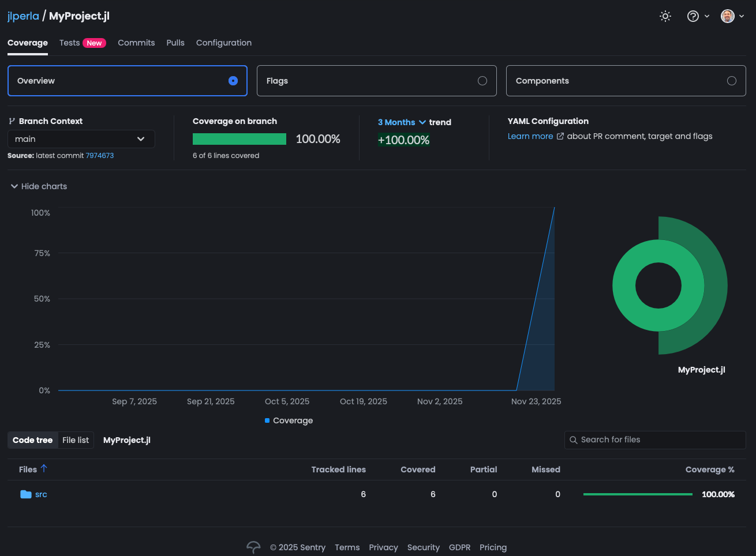This screenshot has height=556, width=756.
Task: Click the Sentry logo in footer
Action: (253, 547)
